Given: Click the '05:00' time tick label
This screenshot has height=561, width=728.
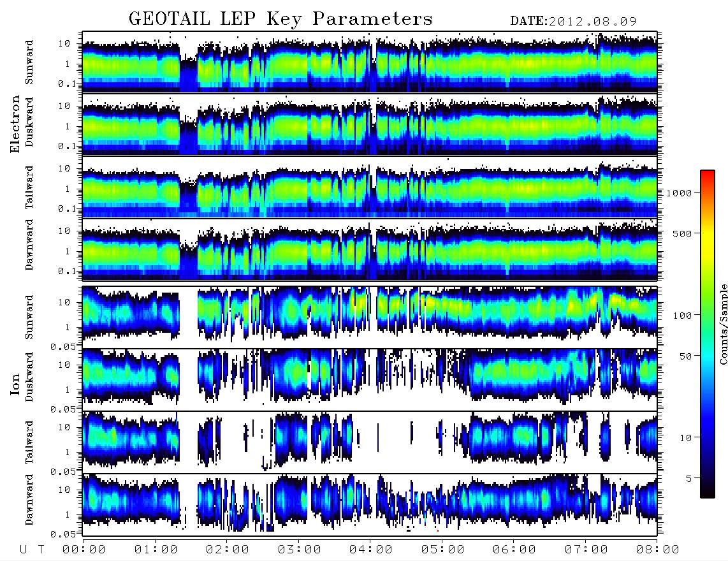Looking at the screenshot, I should pos(443,550).
